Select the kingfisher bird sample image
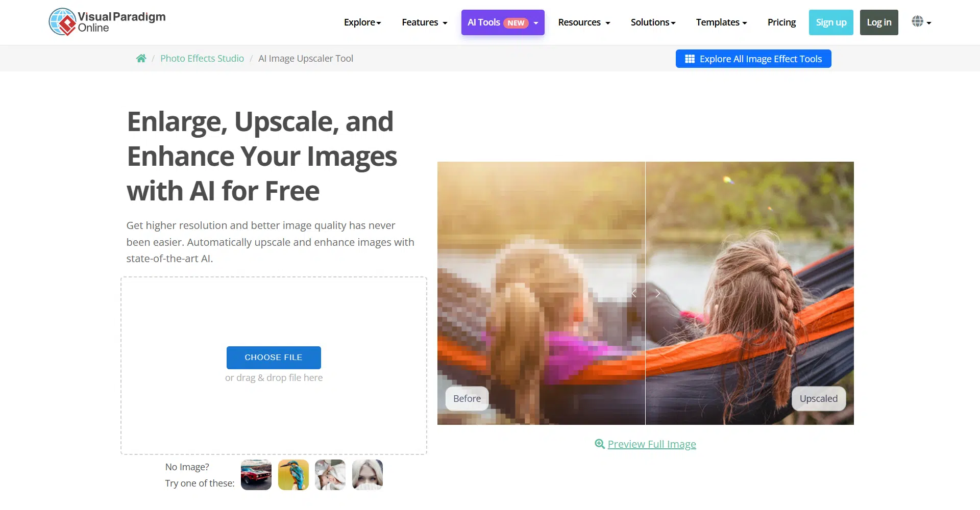This screenshot has height=510, width=980. click(293, 475)
